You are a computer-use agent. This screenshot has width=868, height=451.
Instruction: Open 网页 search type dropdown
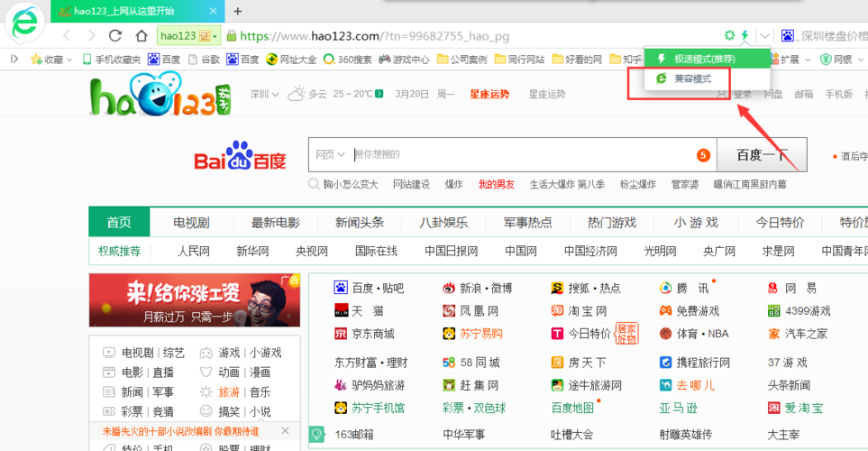[330, 154]
